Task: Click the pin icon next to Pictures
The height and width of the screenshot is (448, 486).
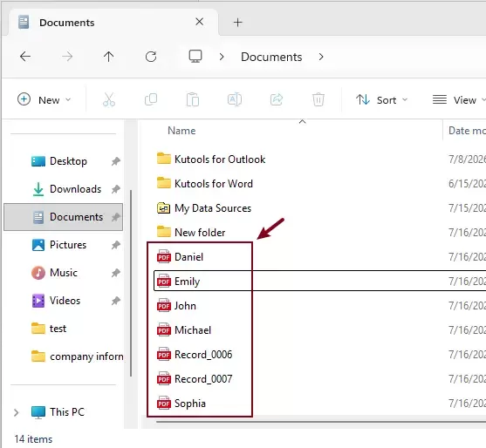Action: pos(116,245)
